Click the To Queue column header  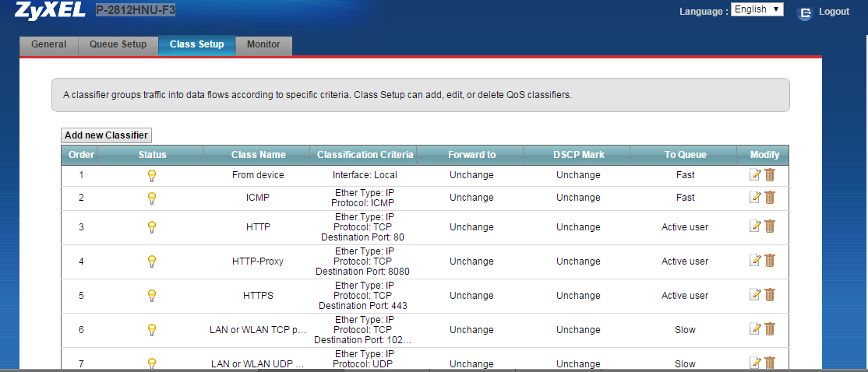click(686, 155)
